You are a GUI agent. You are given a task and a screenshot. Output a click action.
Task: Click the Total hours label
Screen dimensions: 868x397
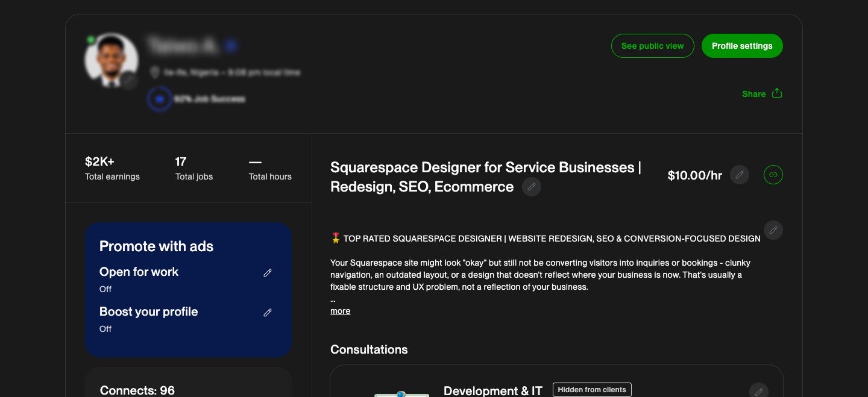coord(270,177)
